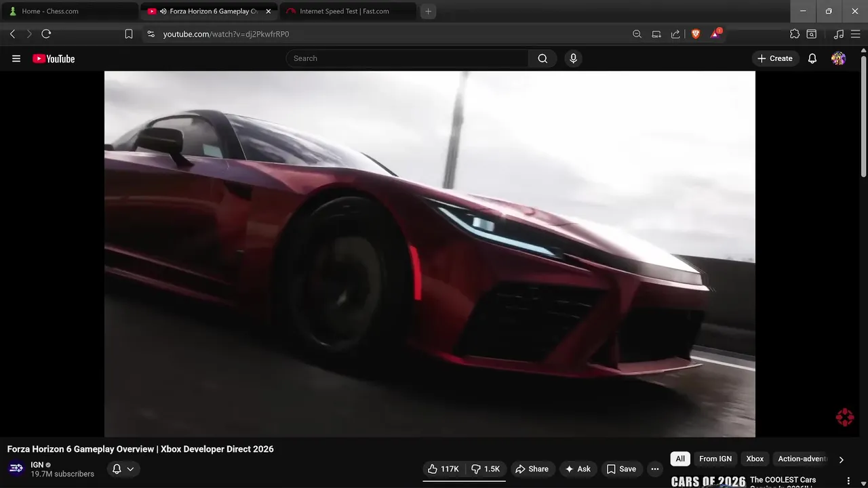Toggle the browser sidebar panel icon
Screen dimensions: 868x488
[811, 34]
